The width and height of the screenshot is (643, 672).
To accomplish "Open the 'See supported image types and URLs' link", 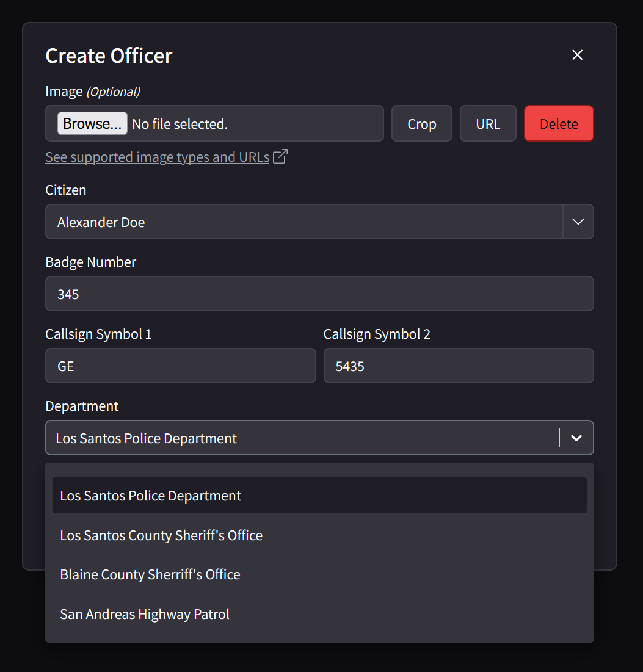I will coord(157,157).
